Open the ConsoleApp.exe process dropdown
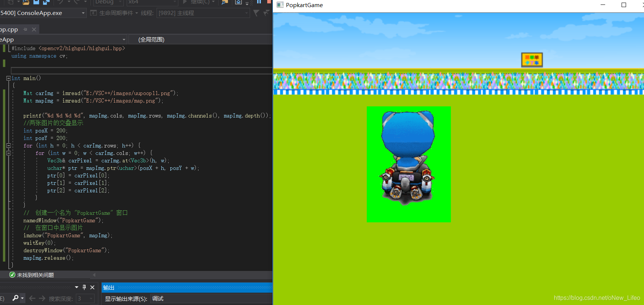Screen dimensions: 644x305 click(43, 13)
